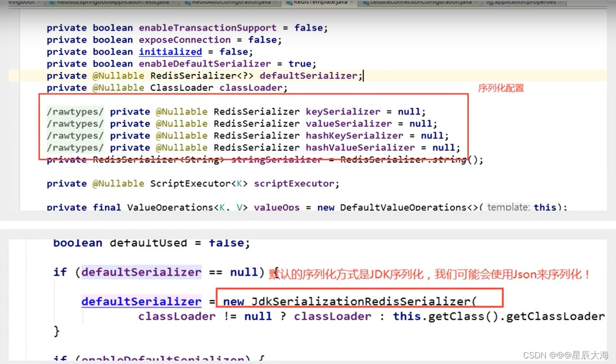Click JdkSerializationRedisSerializer constructor name
This screenshot has height=364, width=616.
pyautogui.click(x=361, y=302)
